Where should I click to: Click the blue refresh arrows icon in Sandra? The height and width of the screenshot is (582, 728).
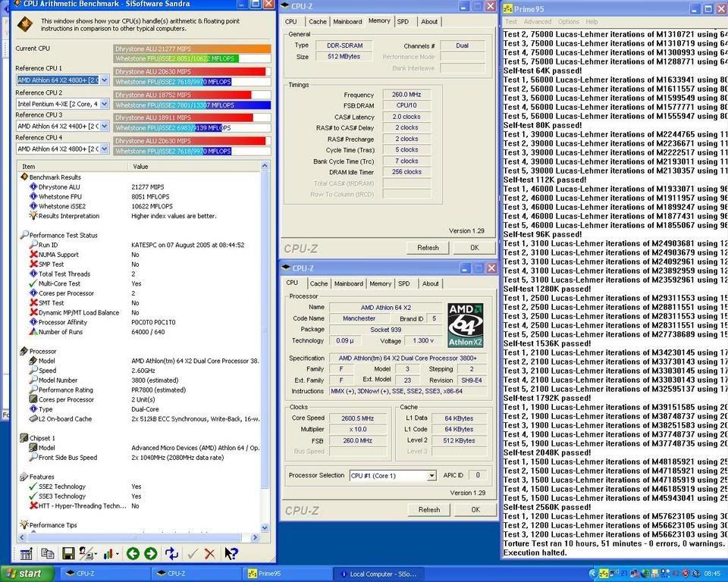[x=172, y=553]
